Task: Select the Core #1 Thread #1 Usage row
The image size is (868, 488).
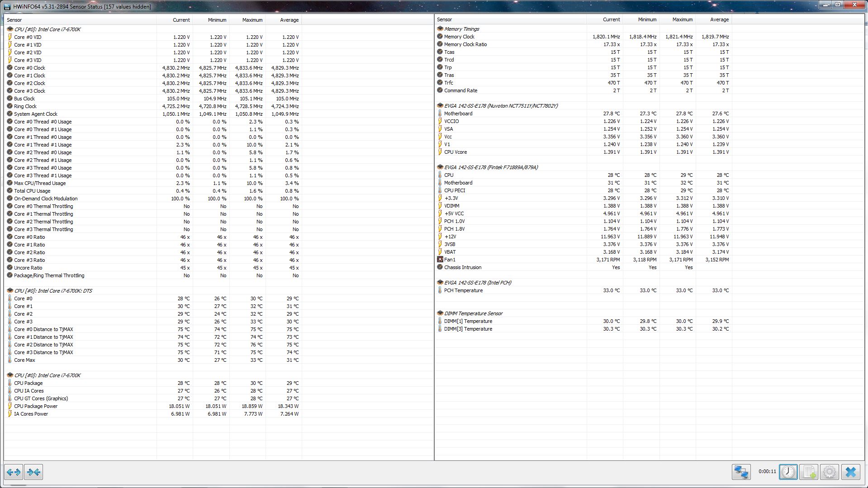Action: click(153, 145)
